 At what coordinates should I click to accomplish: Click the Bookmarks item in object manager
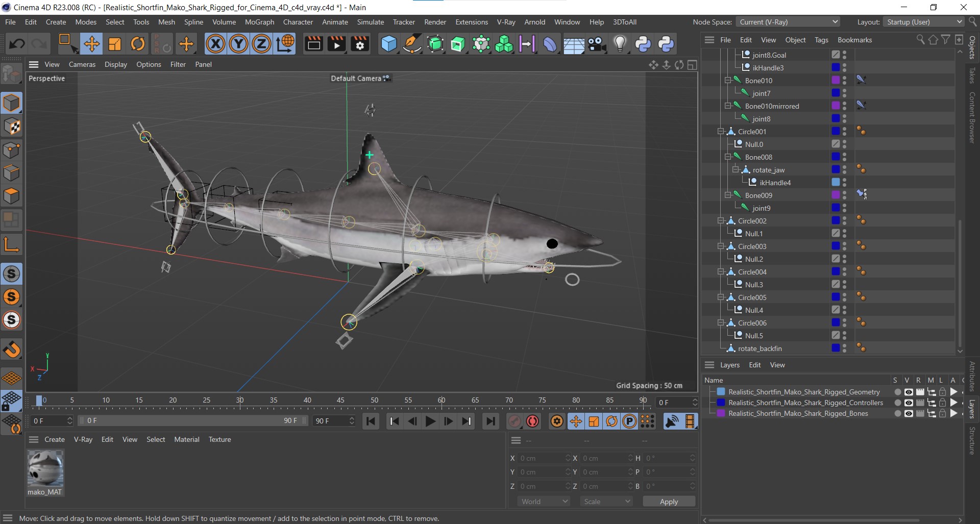click(x=854, y=40)
